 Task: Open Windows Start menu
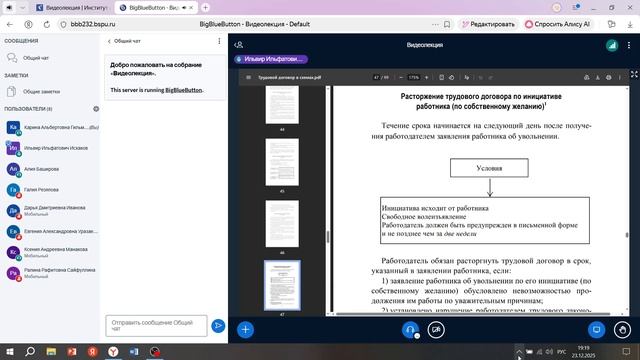pyautogui.click(x=10, y=351)
